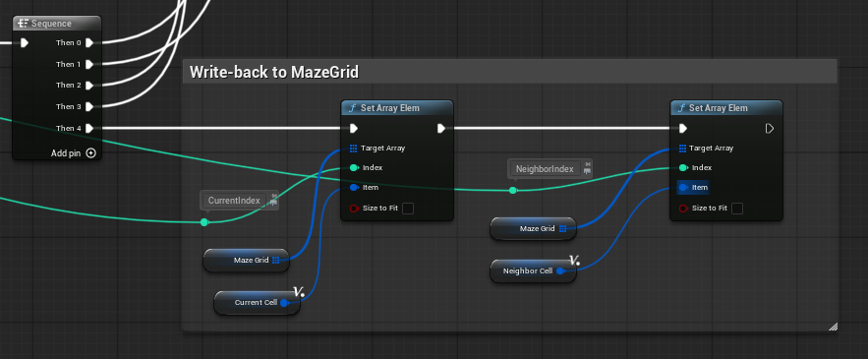Enable Size to Fit on Set Array Elem fed by Current Cell
The image size is (868, 359).
point(408,209)
